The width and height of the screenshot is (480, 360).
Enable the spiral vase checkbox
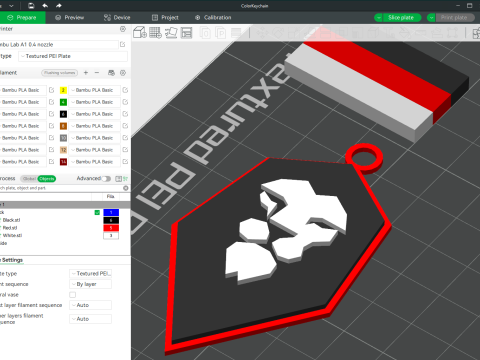pyautogui.click(x=72, y=295)
